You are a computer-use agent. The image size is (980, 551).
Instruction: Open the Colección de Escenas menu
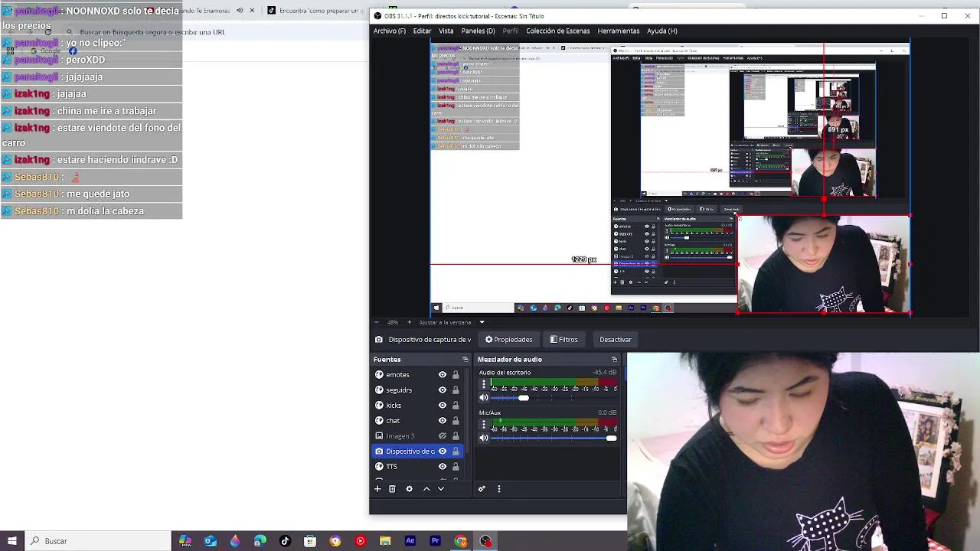tap(557, 31)
